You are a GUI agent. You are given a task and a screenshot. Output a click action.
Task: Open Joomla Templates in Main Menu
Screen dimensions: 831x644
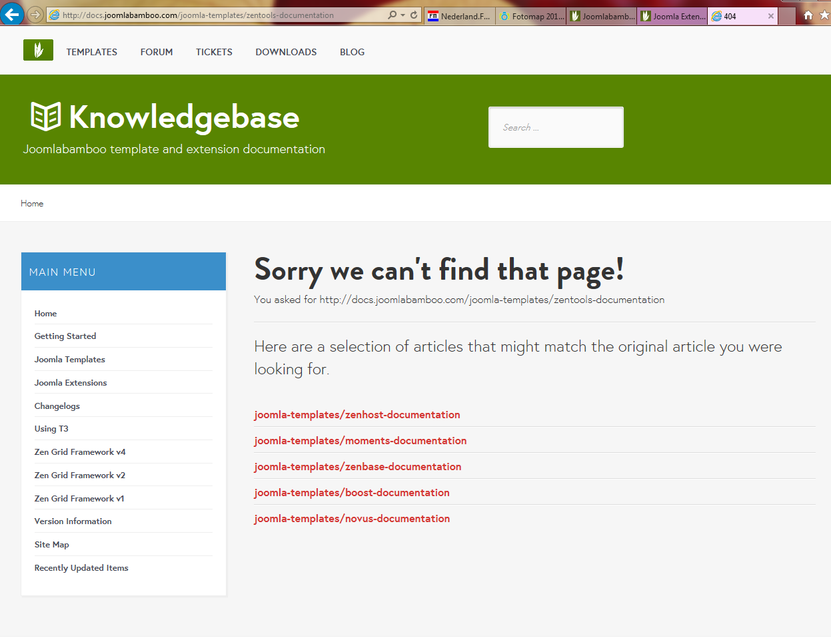coord(70,360)
